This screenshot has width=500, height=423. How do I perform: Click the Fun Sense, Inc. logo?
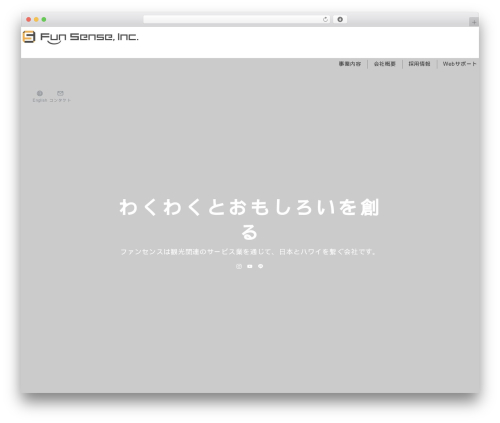[80, 37]
